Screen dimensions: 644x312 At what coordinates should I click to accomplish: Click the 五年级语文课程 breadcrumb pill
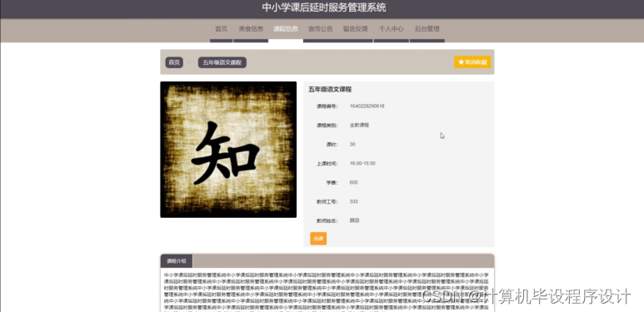tap(222, 62)
